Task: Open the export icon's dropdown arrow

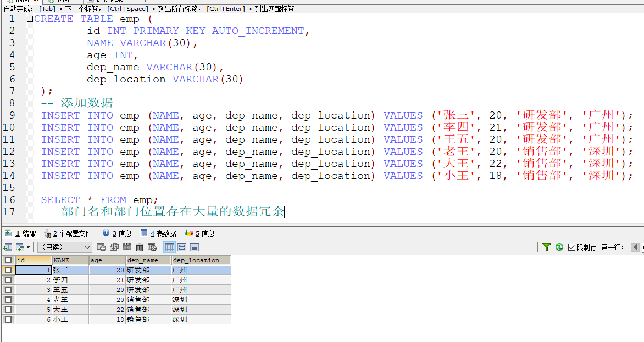Action: click(x=28, y=247)
